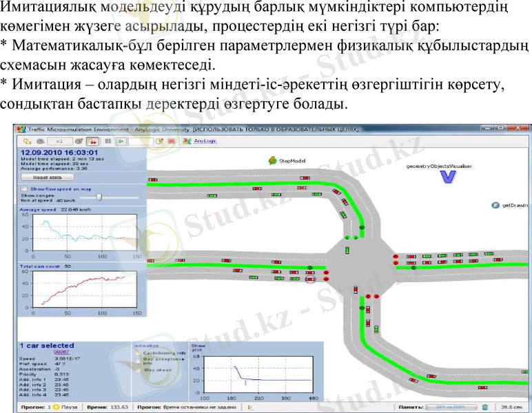Click the window title bar app icon
Screen dimensions: 532x413
tap(21, 129)
